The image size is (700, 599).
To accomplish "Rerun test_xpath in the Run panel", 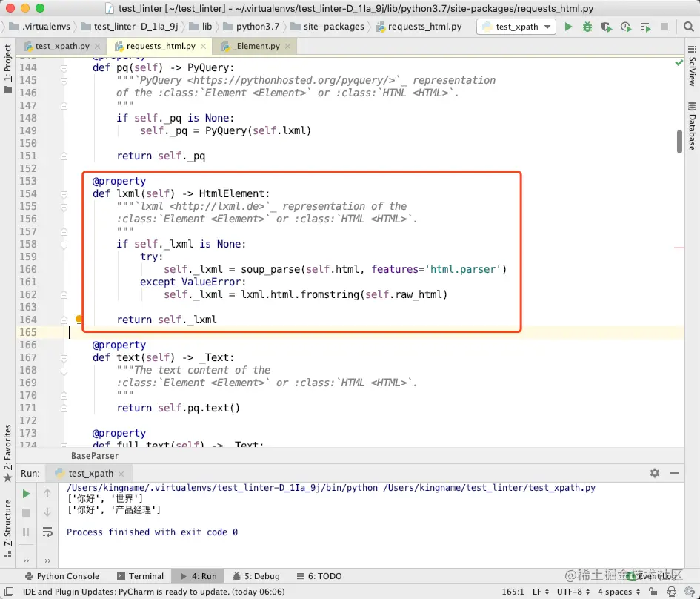I will (x=26, y=494).
